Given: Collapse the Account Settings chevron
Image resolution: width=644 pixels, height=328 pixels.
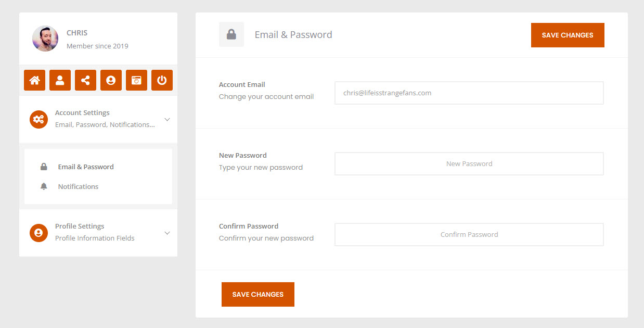Looking at the screenshot, I should point(167,119).
